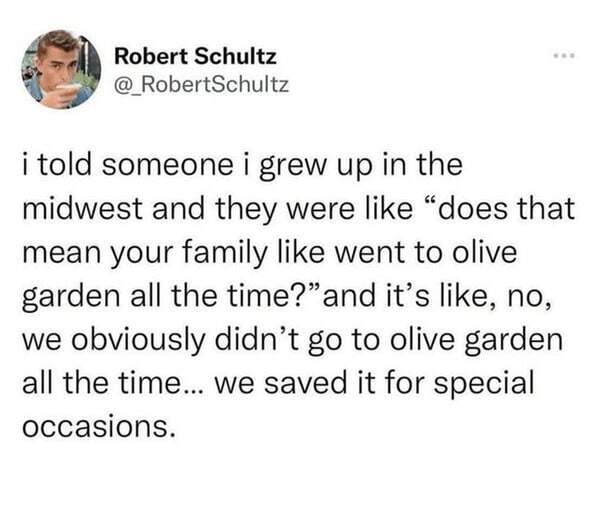Click the word 'saved' in the tweet

click(x=305, y=383)
